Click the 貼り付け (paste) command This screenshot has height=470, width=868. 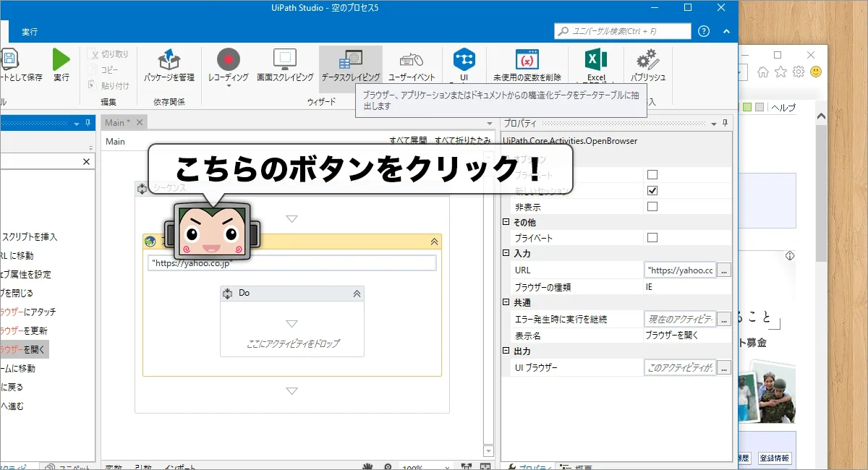point(108,85)
